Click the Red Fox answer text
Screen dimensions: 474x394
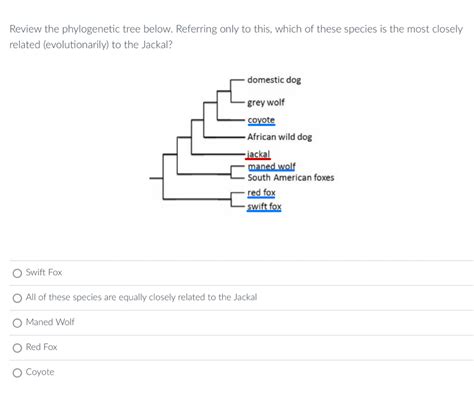point(42,347)
